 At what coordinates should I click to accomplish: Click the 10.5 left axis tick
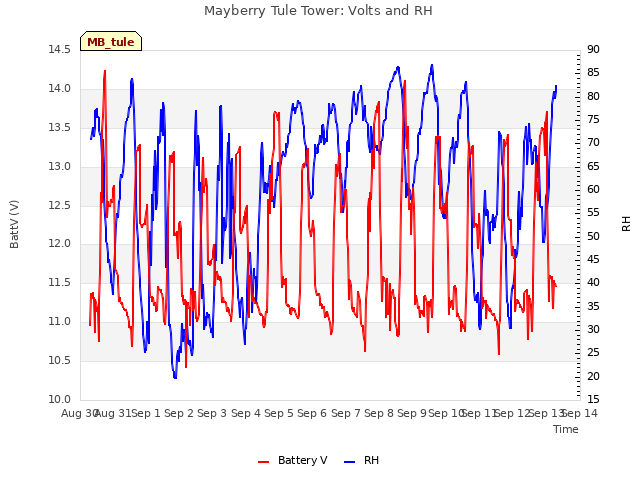[59, 360]
